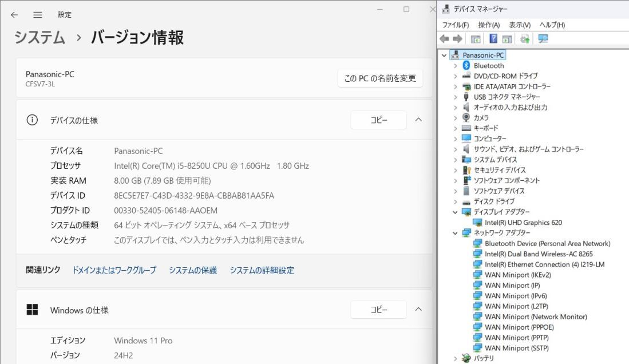
Task: Select the バッテリ icon
Action: coord(466,358)
